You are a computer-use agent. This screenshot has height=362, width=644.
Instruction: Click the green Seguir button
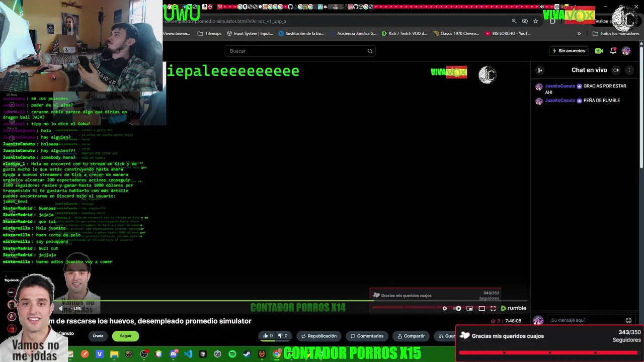125,336
